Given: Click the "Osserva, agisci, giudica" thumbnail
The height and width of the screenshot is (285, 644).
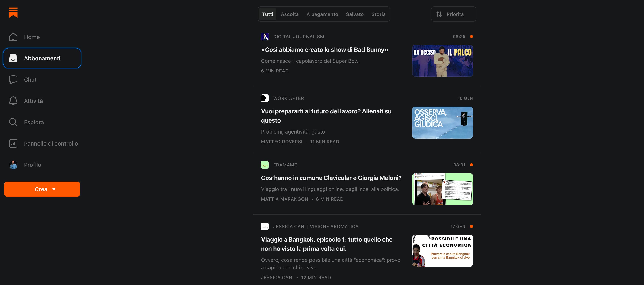Looking at the screenshot, I should (442, 123).
